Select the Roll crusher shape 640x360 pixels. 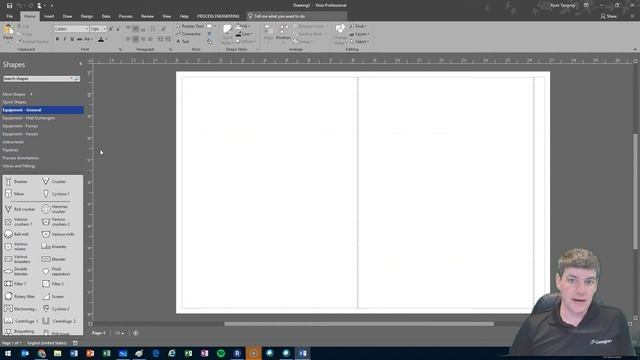click(20, 209)
